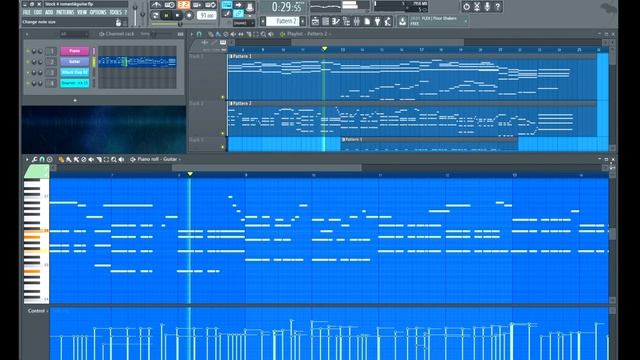Click the help question mark icon

pyautogui.click(x=498, y=7)
